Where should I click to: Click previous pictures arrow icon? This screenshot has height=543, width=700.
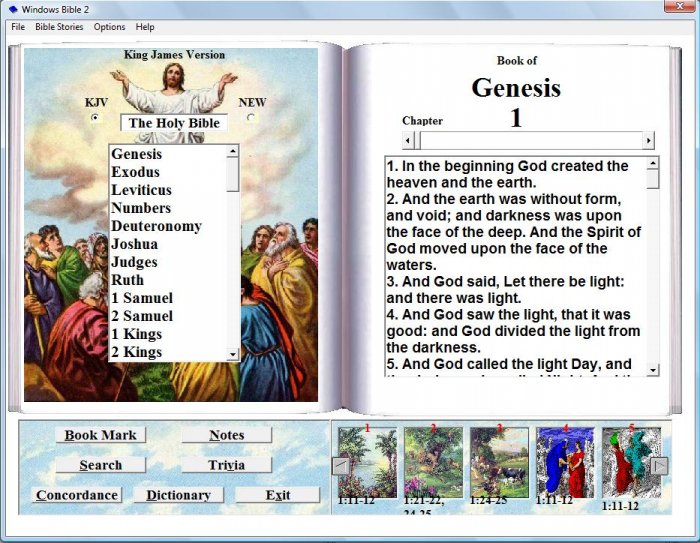341,466
